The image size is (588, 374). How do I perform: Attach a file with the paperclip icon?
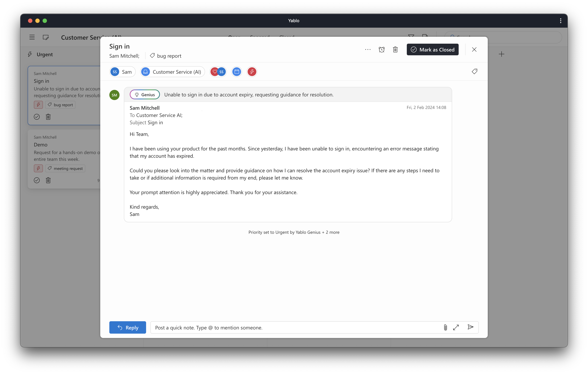point(445,327)
